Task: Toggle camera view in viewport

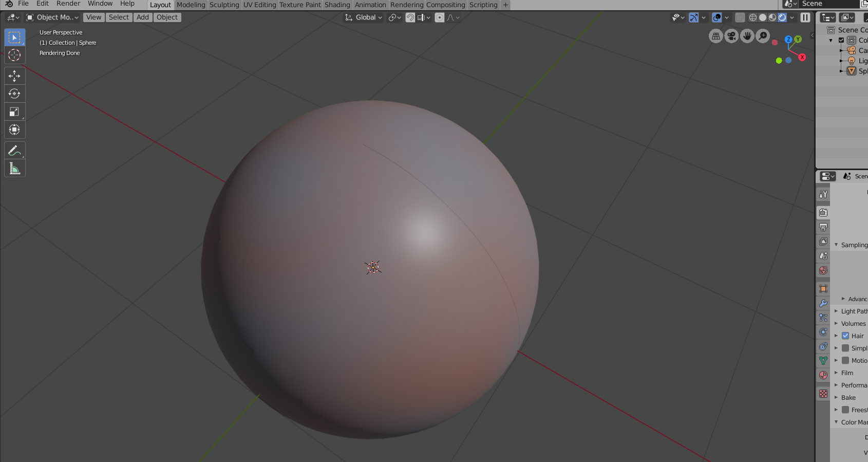Action: point(731,36)
